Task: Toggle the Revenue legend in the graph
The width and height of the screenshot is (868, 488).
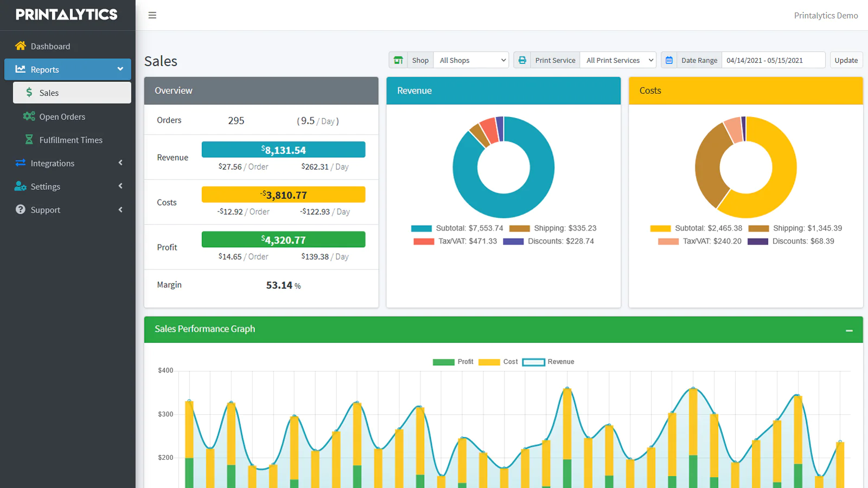Action: pos(548,362)
